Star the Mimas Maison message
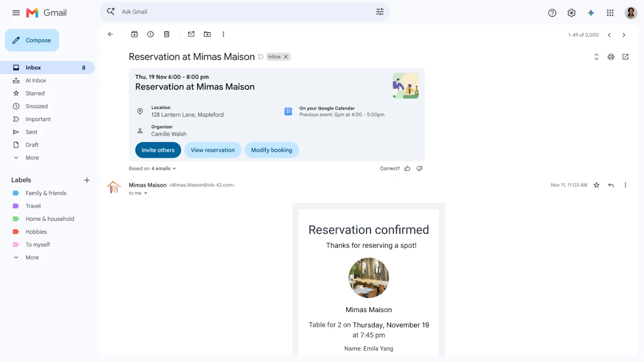The width and height of the screenshot is (644, 362). click(x=597, y=185)
